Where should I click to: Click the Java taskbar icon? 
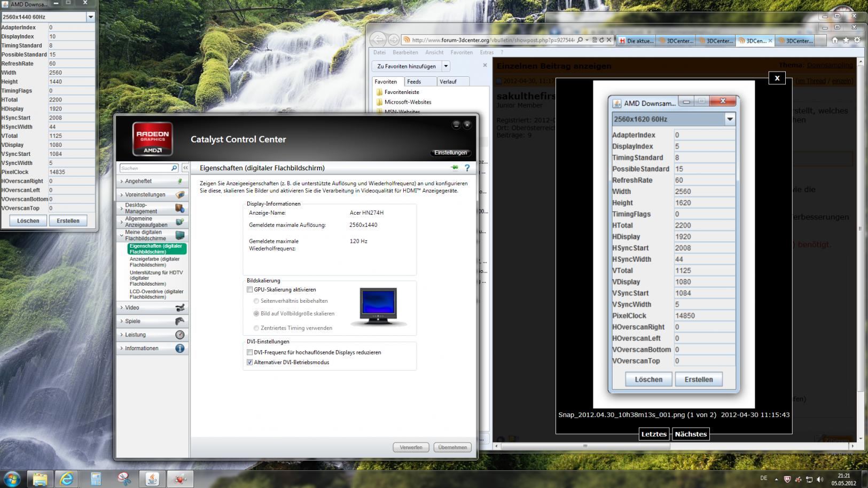coord(152,478)
